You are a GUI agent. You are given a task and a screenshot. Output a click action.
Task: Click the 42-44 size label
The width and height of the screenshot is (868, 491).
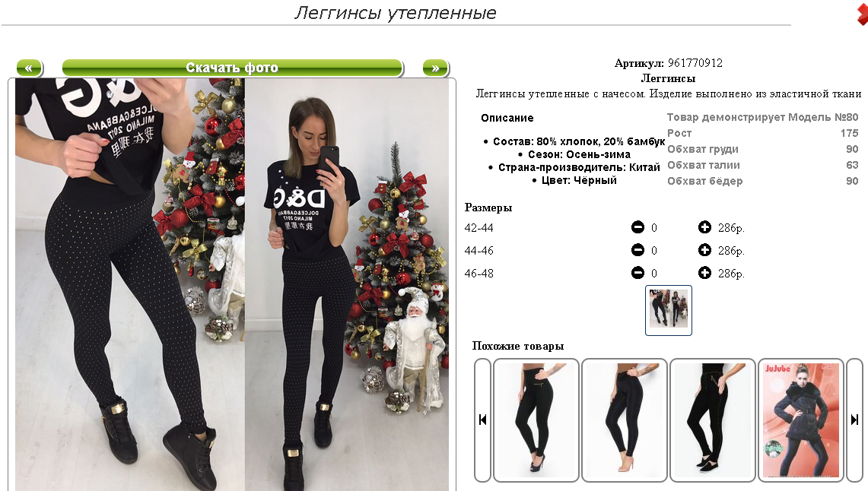479,228
